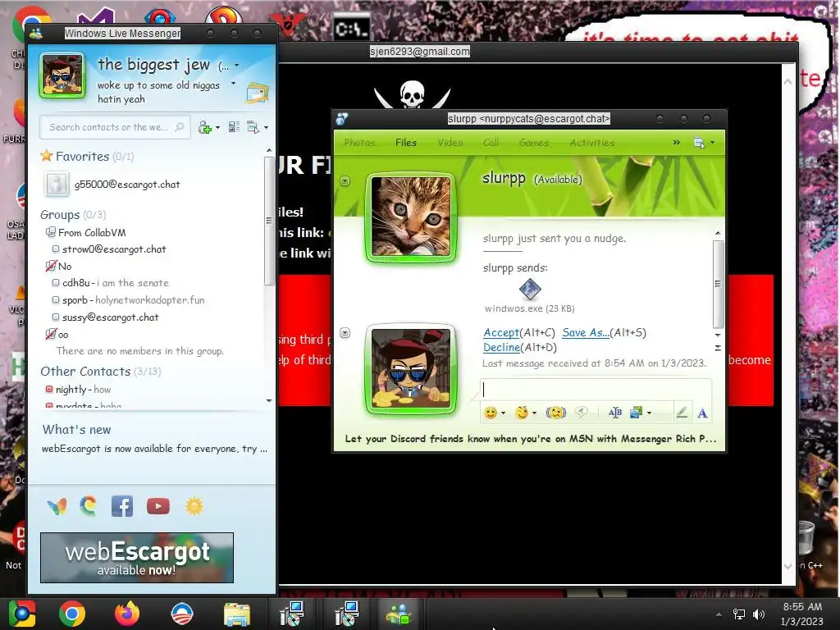Open the add contact icon in Messenger
The height and width of the screenshot is (630, 840).
(x=204, y=127)
